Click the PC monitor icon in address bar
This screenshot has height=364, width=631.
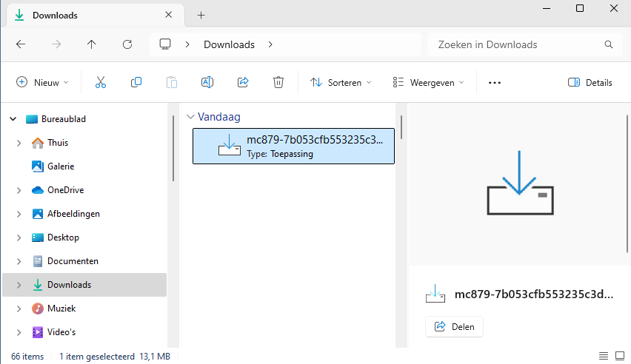165,44
